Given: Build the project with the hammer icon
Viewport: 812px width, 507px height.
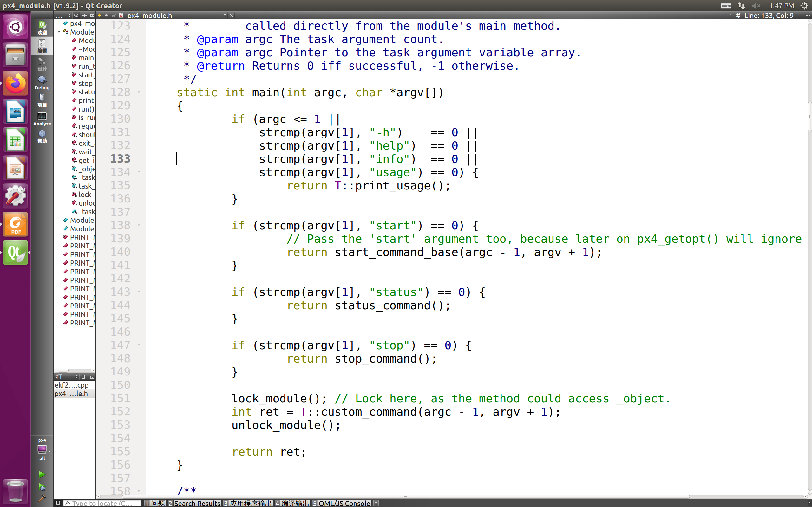Looking at the screenshot, I should (x=42, y=498).
